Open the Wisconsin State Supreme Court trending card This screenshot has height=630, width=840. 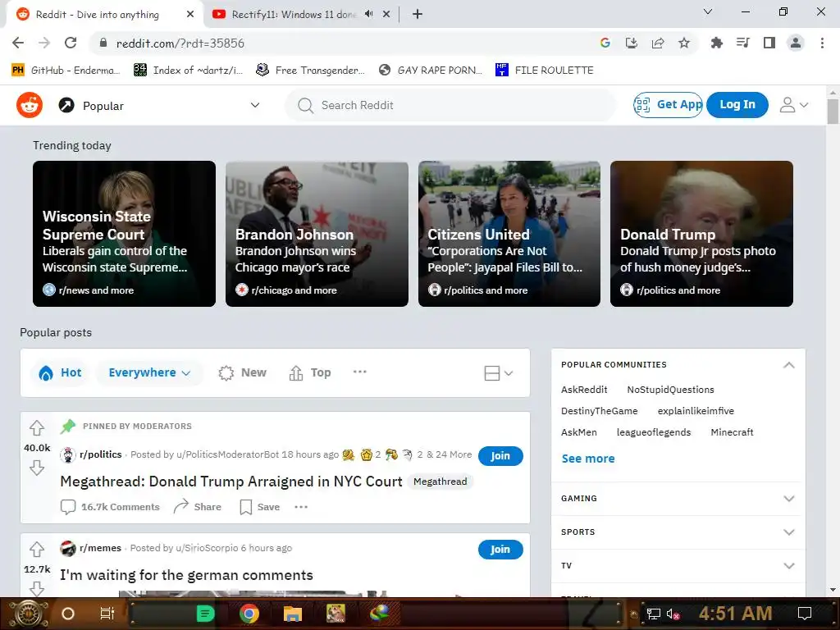pyautogui.click(x=125, y=234)
